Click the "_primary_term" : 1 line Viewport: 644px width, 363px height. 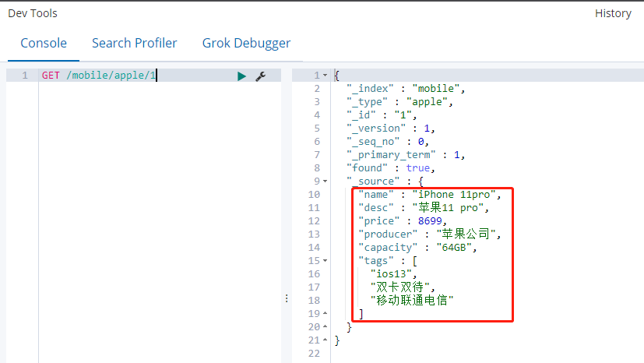[406, 155]
